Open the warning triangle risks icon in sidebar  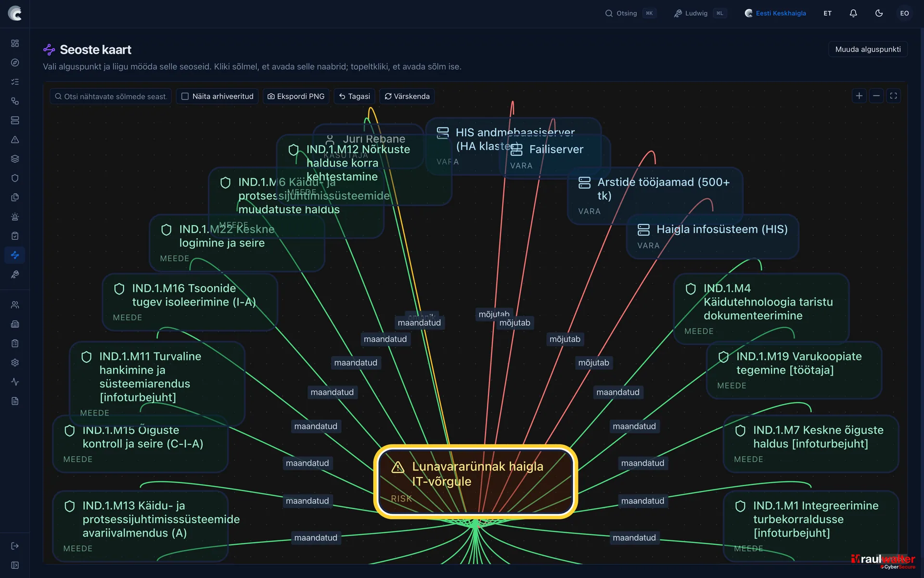coord(15,140)
